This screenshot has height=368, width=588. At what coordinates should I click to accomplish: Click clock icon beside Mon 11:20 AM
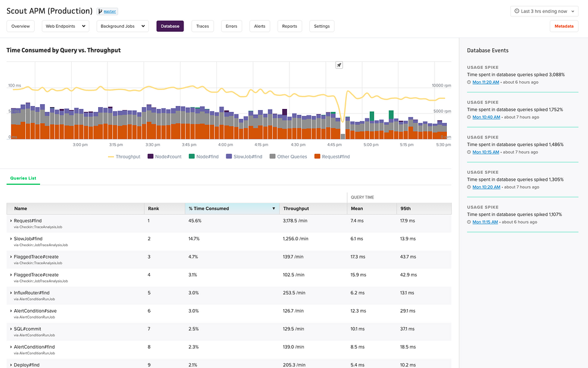[469, 82]
